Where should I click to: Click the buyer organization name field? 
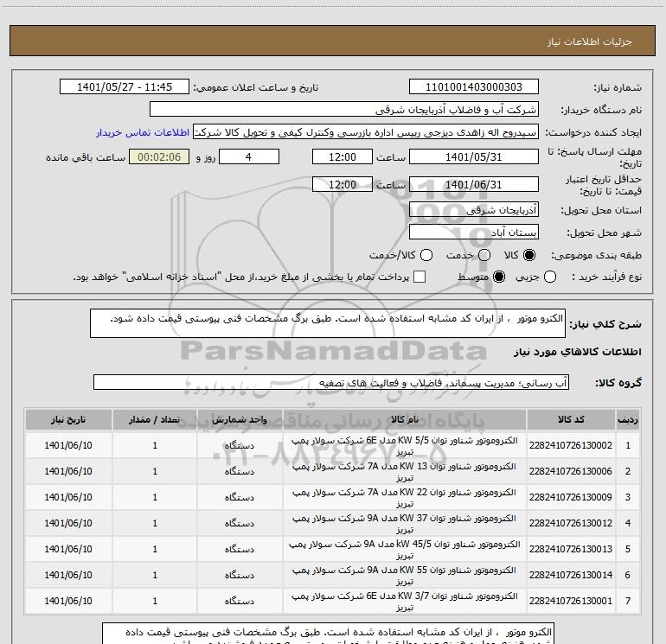[344, 110]
